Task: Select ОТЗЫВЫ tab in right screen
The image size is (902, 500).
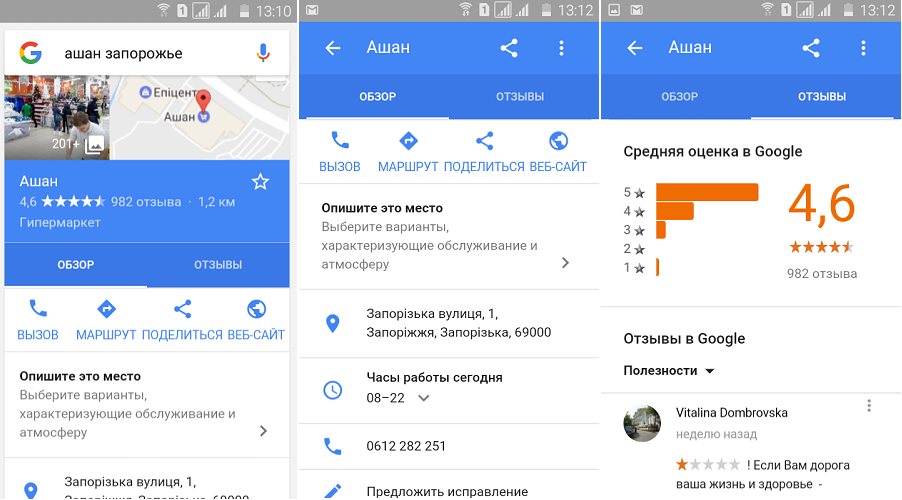Action: point(822,97)
